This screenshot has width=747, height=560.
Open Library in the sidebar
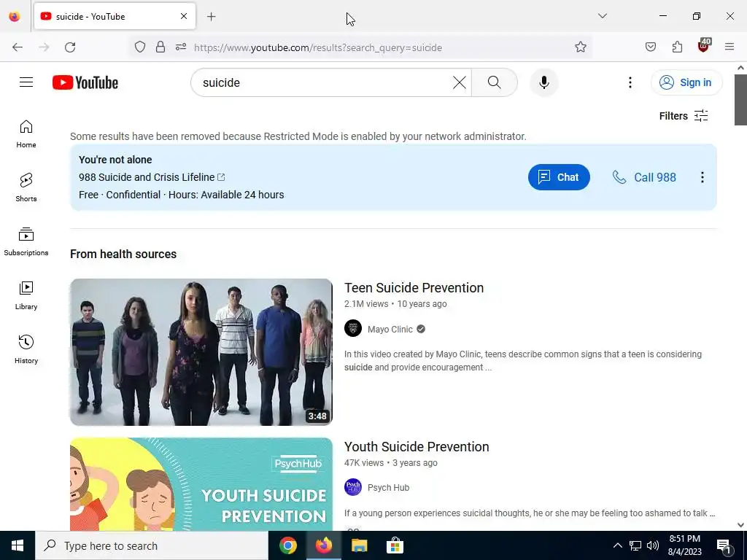pos(26,296)
